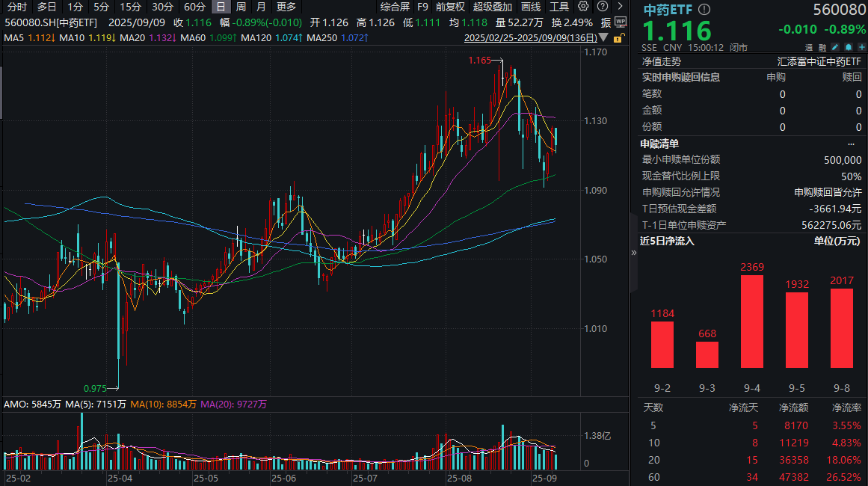
Task: Open the 工具 tools menu
Action: [559, 7]
